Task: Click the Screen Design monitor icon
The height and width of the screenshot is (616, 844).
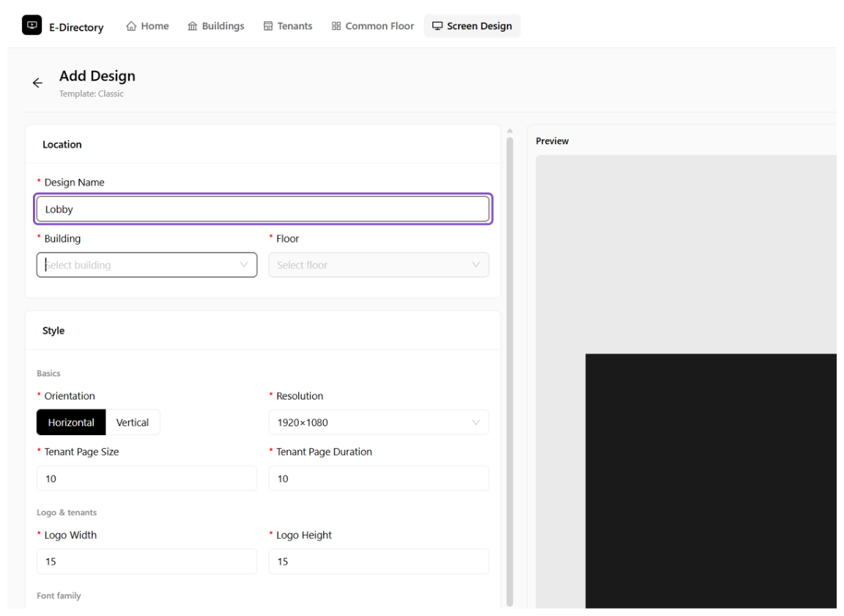Action: (437, 26)
